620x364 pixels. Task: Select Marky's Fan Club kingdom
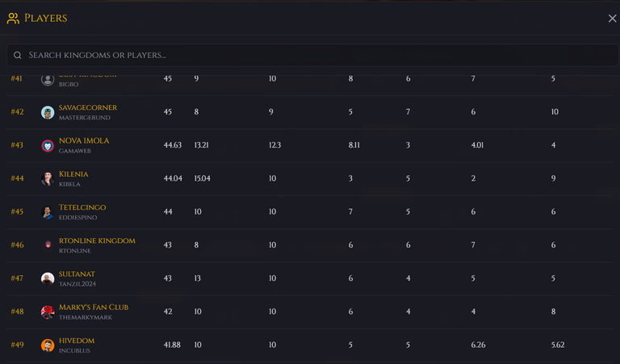pos(94,307)
